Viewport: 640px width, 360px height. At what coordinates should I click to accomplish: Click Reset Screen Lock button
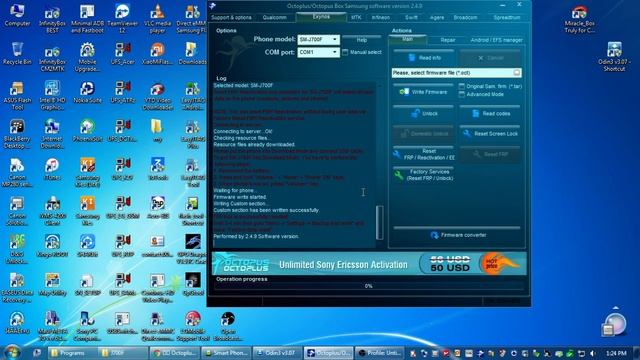pos(490,133)
